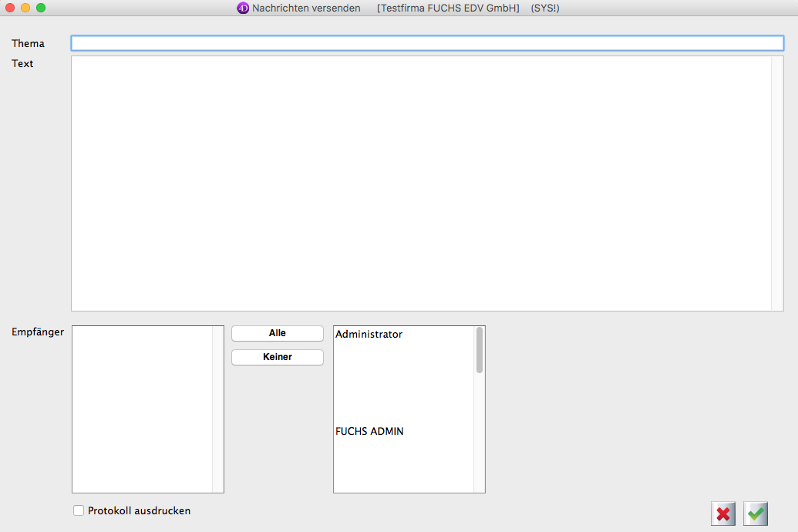The height and width of the screenshot is (532, 798).
Task: Click the 'Protokoll ausdrucken' label text
Action: point(139,510)
